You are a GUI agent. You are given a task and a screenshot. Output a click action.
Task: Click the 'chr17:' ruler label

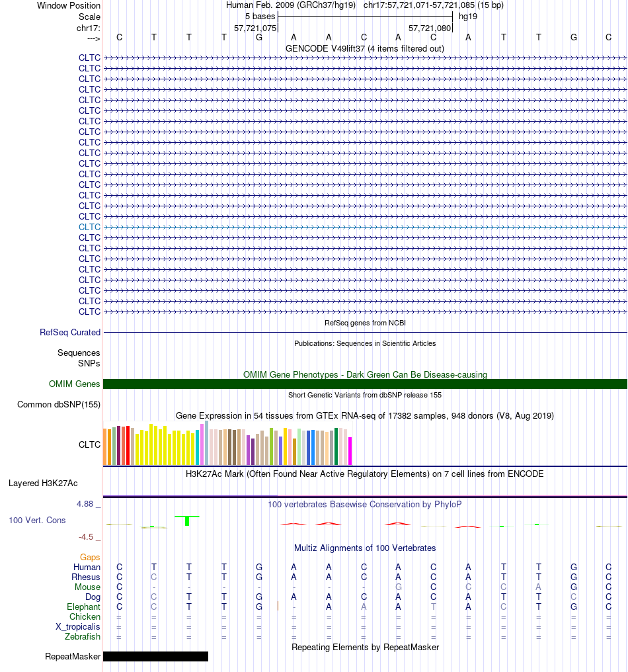coord(88,28)
